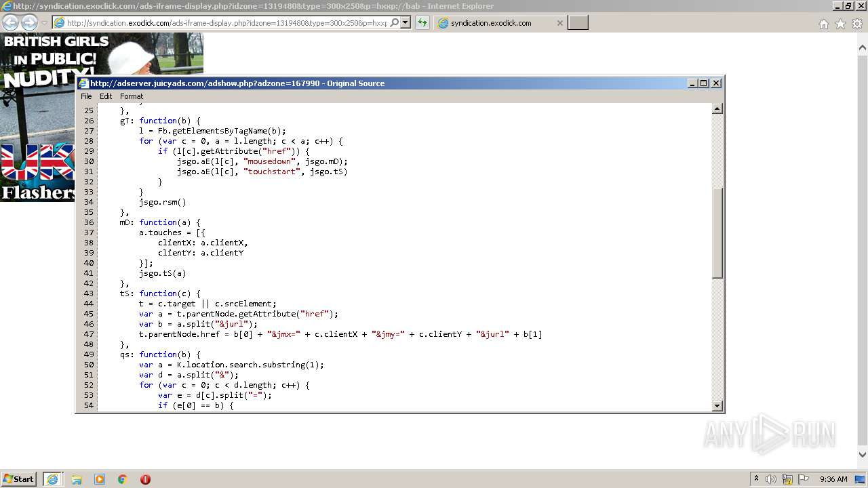Restore down the Internet Explorer window
This screenshot has height=488, width=868.
(848, 6)
